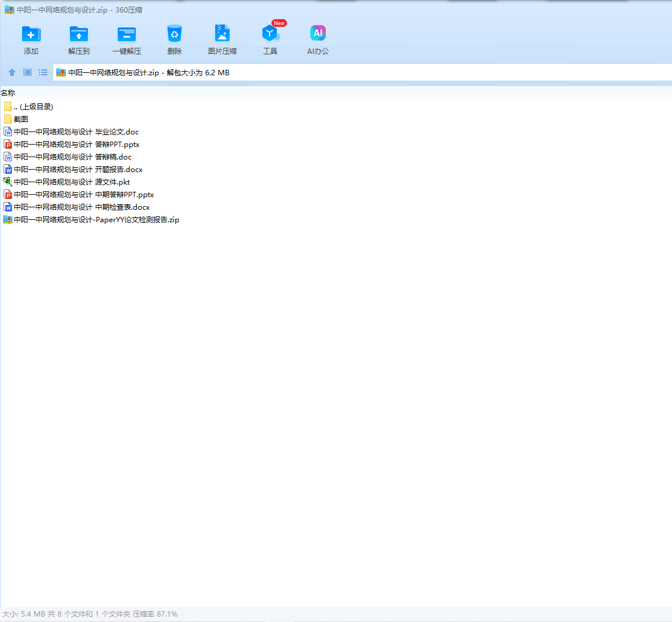The width and height of the screenshot is (672, 622).
Task: Click the PowerPoint icon of 中期答辩PPT.pptx
Action: tap(8, 194)
